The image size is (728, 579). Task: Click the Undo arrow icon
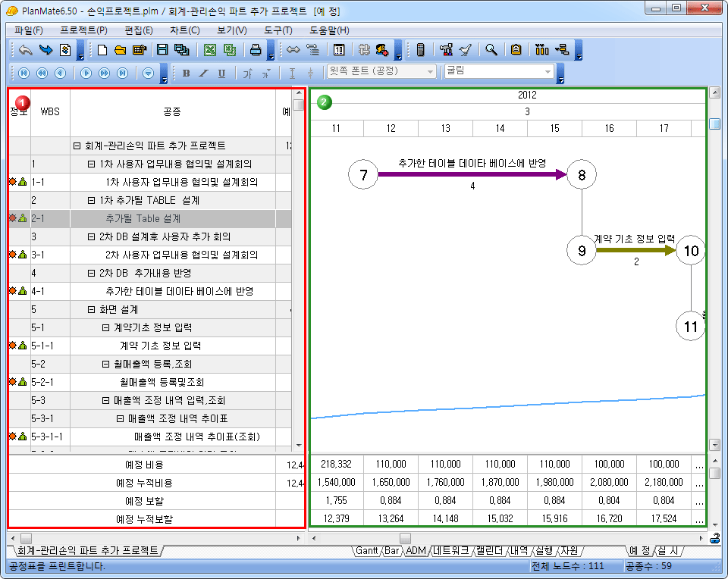26,51
